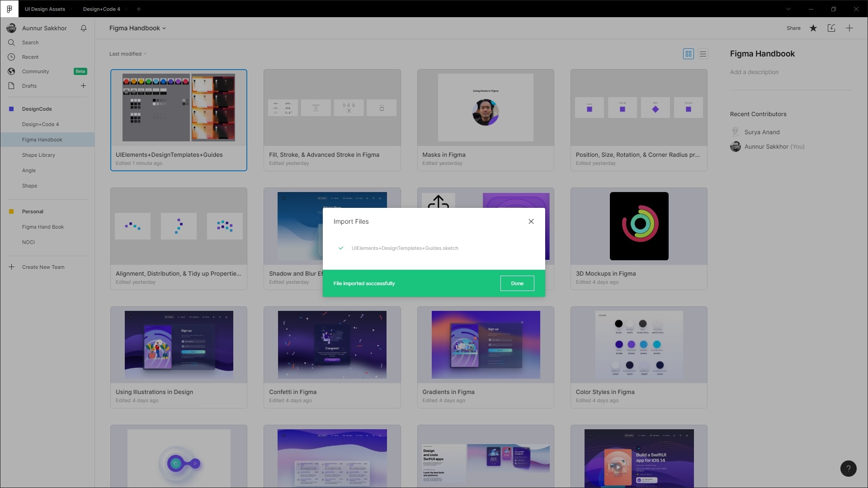Select Shape Library in sidebar
868x488 pixels.
tap(38, 155)
